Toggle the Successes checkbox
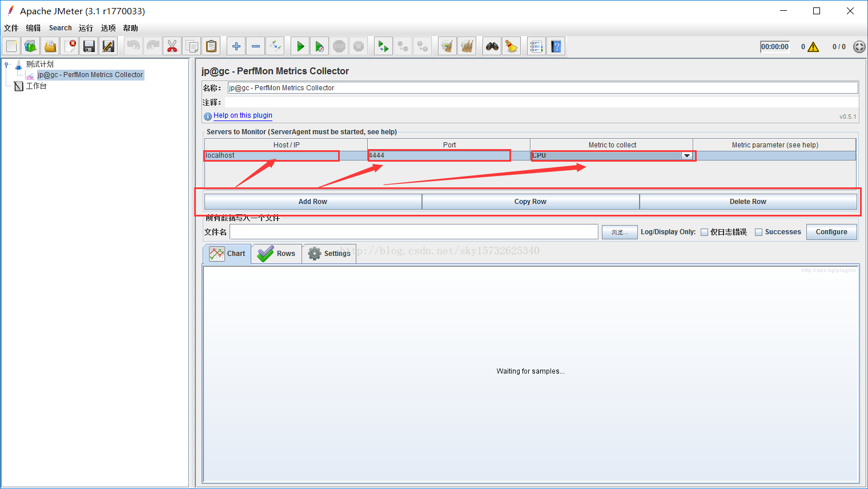 [759, 232]
